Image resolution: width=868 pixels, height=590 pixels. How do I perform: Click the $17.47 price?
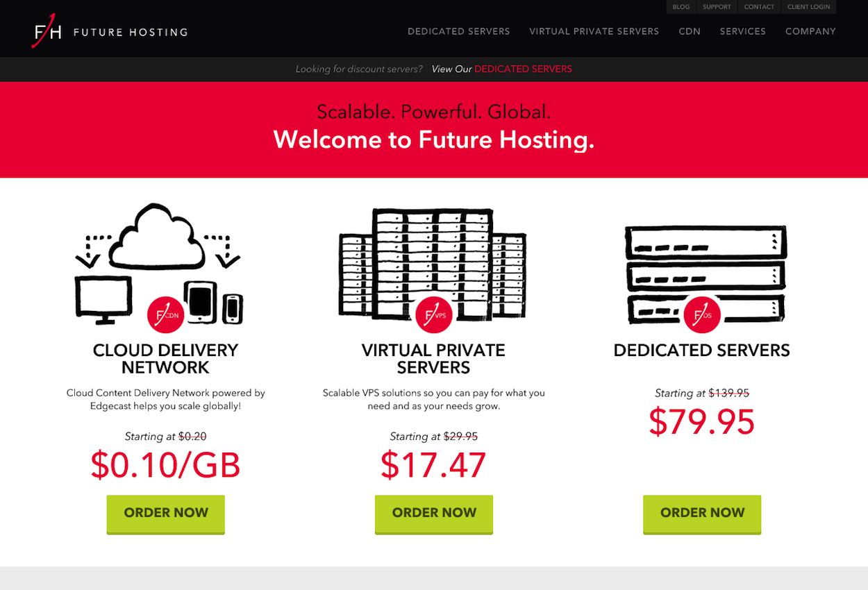click(433, 465)
